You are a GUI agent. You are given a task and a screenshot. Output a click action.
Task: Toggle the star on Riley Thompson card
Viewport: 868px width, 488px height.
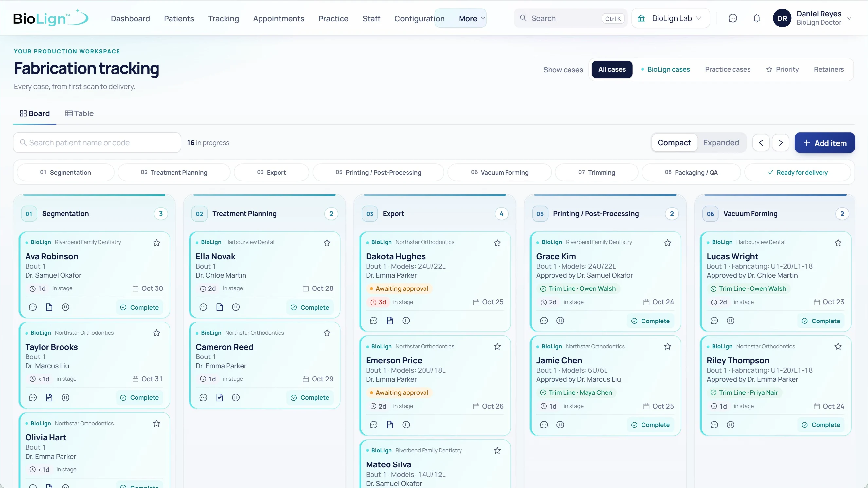pos(838,346)
